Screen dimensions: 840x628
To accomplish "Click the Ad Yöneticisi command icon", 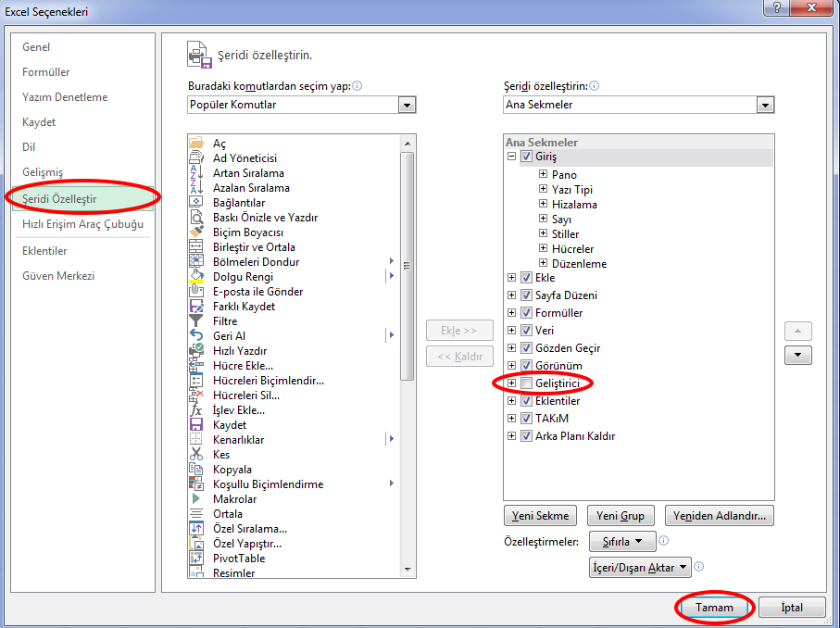I will pyautogui.click(x=196, y=157).
